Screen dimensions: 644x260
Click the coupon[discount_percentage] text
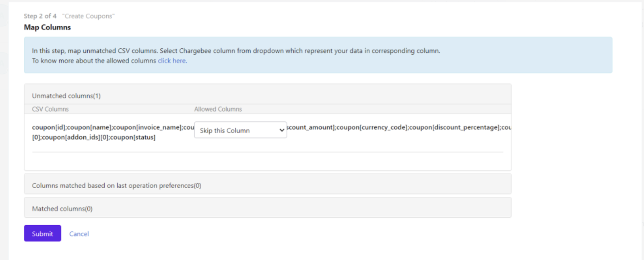(x=454, y=127)
